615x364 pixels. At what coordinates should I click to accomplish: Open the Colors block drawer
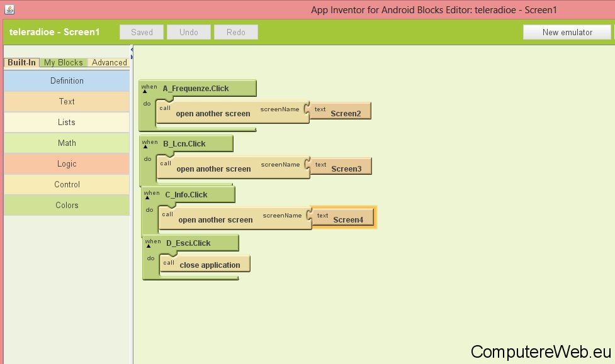coord(67,206)
